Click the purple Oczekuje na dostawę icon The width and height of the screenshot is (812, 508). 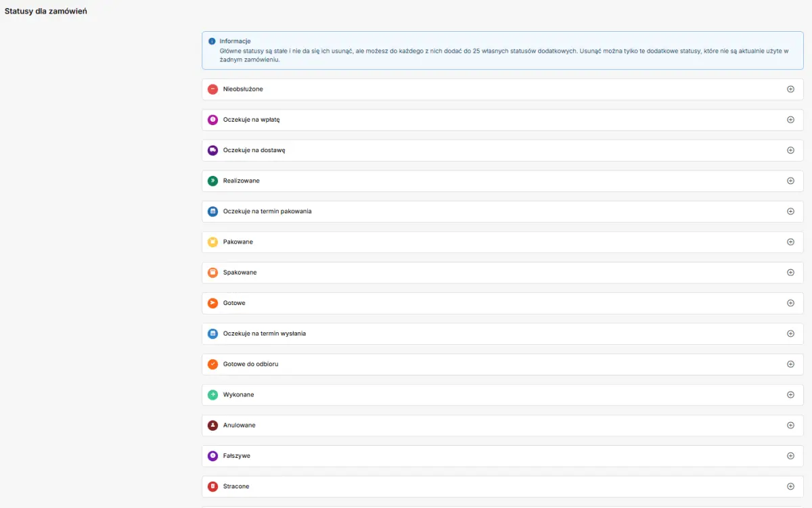click(212, 150)
